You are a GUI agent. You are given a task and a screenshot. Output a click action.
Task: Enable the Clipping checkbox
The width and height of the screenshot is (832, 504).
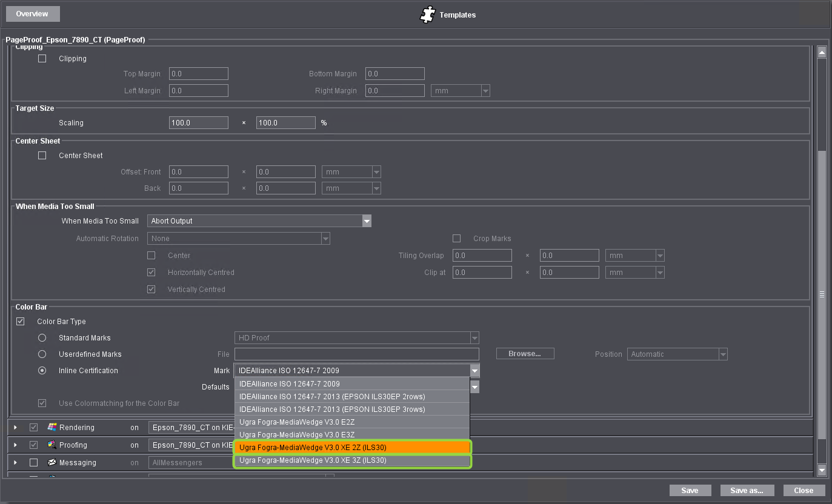pos(42,59)
